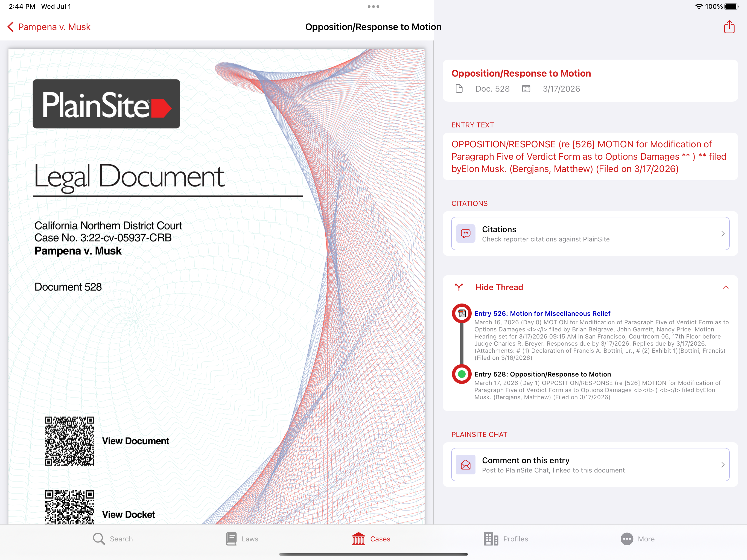Click the green Entry 528 timeline marker

[x=462, y=374]
